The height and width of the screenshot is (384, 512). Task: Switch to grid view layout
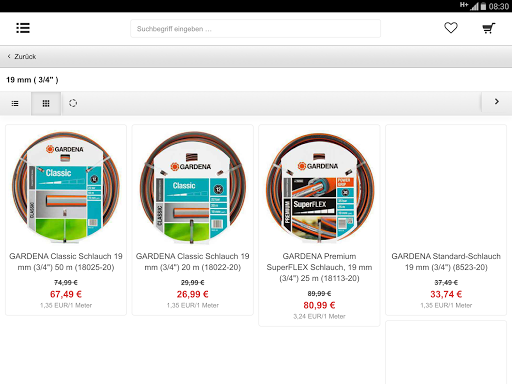pos(46,104)
